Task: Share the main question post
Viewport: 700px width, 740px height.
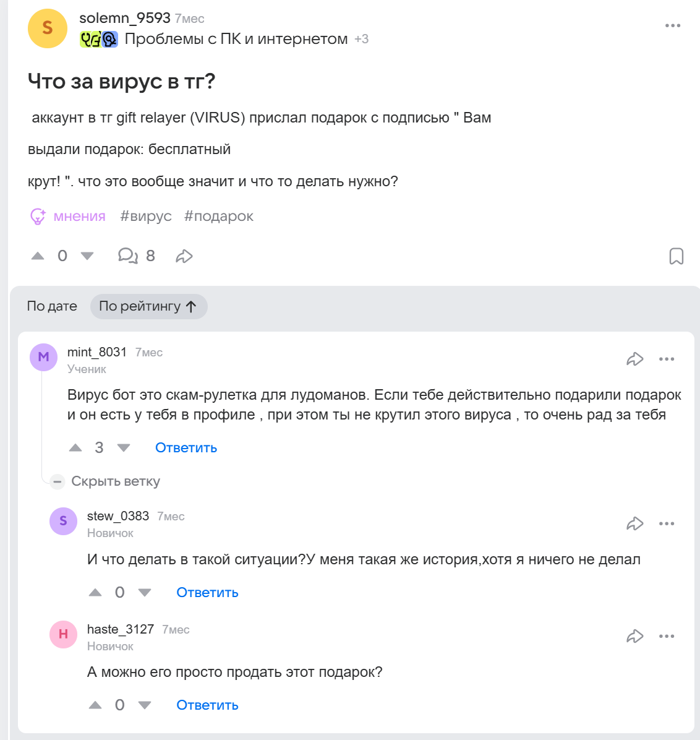Action: pyautogui.click(x=184, y=256)
